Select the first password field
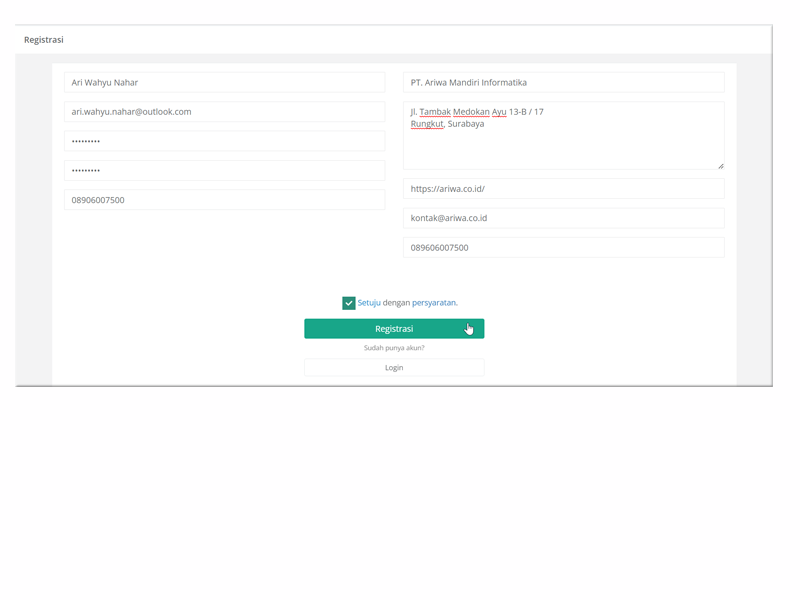This screenshot has height=600, width=800. pos(224,141)
